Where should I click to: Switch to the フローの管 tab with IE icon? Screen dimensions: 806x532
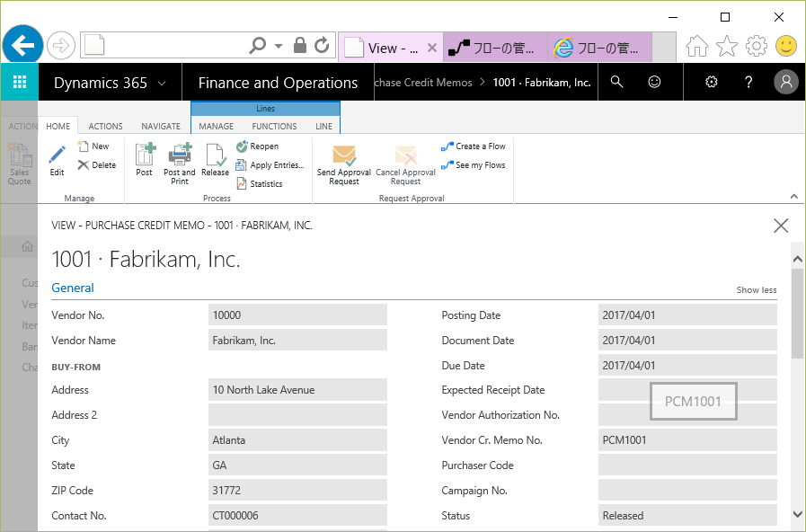tap(600, 48)
